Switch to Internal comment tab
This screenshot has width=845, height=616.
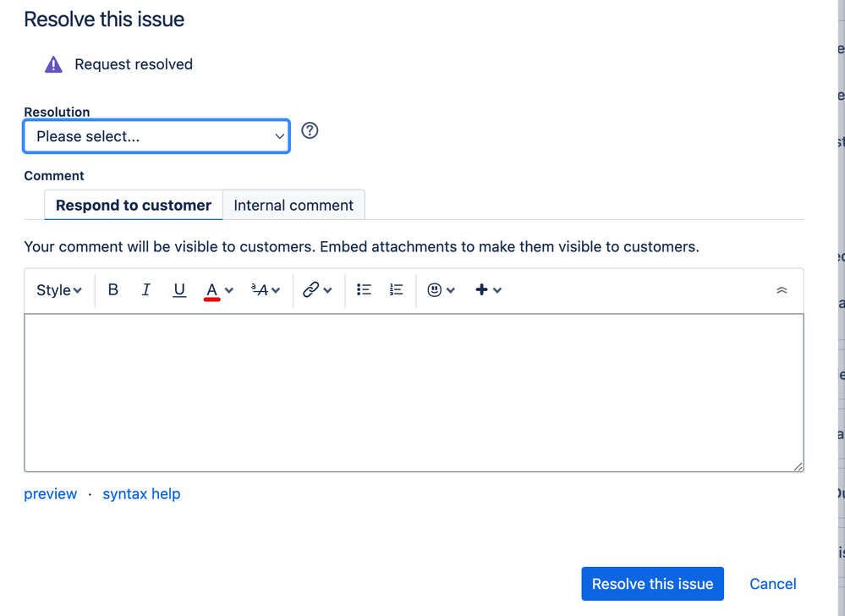[294, 206]
